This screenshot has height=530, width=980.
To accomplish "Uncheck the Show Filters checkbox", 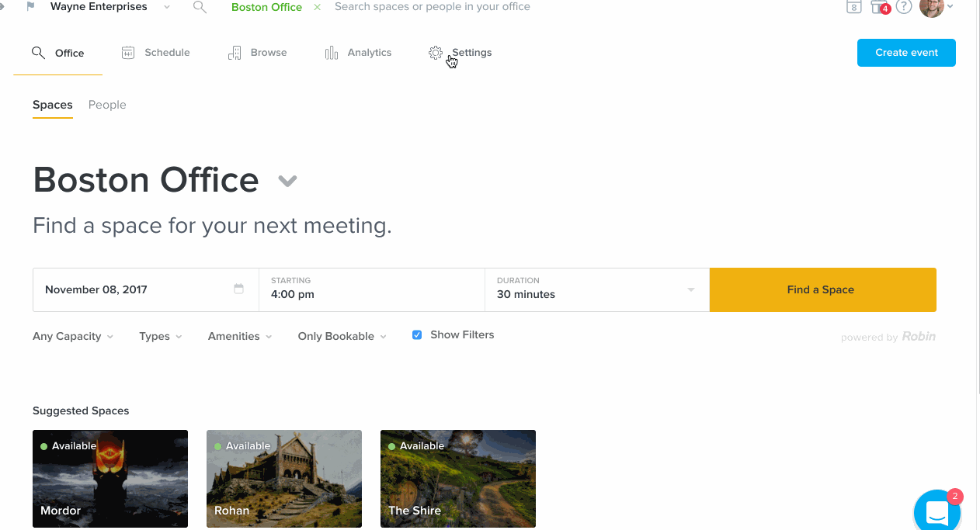I will (417, 335).
